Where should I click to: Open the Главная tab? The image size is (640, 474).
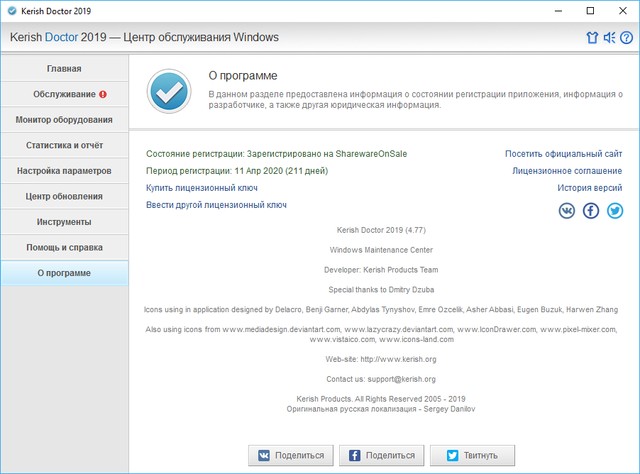pos(64,69)
